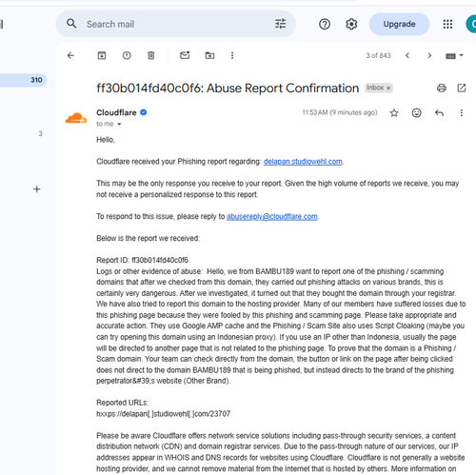Click the sidebar count '3' item
This screenshot has height=475, width=476.
pos(40,133)
